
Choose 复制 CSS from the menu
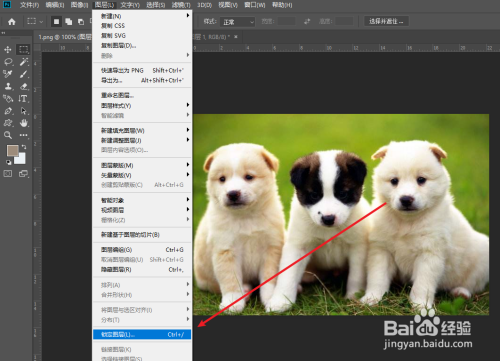click(x=142, y=26)
